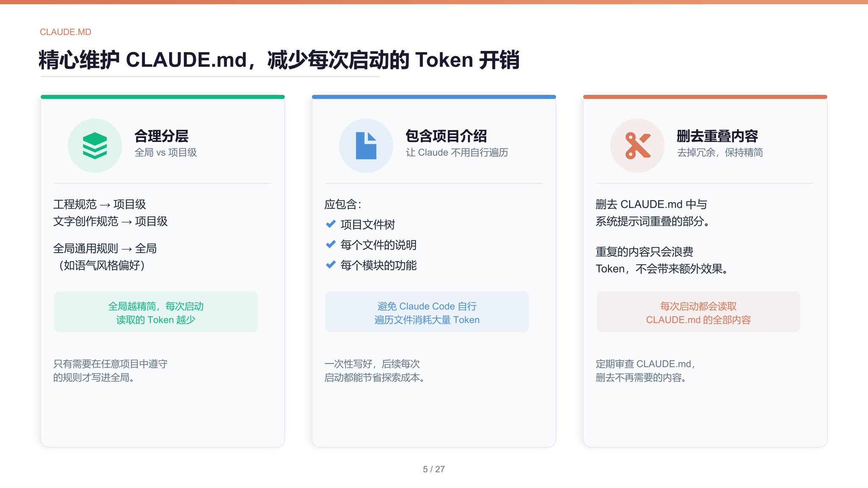Select the 删去重叠内容 card heading

[x=718, y=136]
